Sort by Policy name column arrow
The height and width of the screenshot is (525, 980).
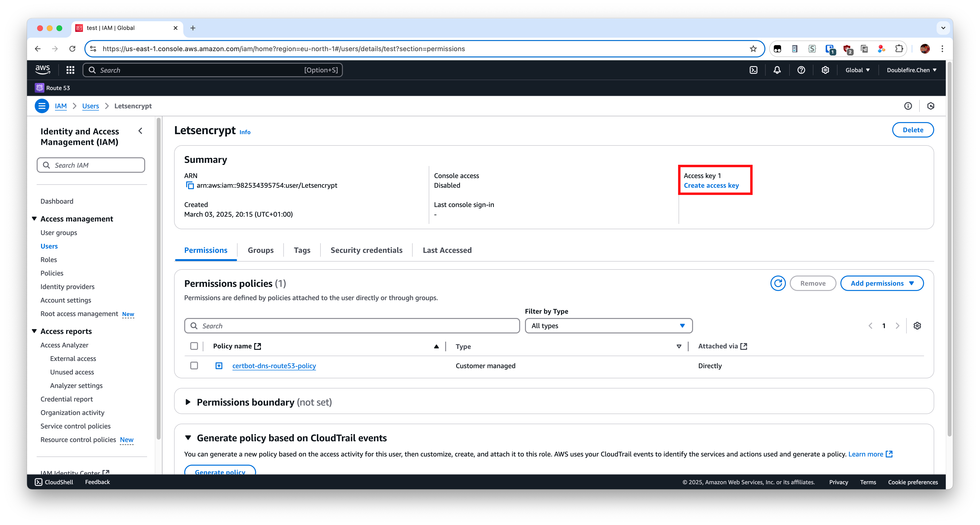436,346
